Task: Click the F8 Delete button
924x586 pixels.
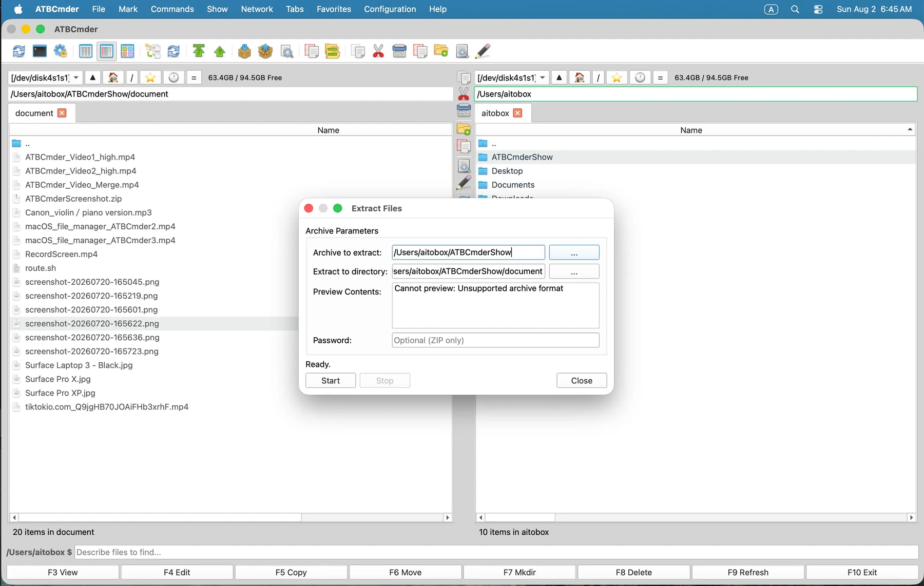Action: tap(634, 572)
